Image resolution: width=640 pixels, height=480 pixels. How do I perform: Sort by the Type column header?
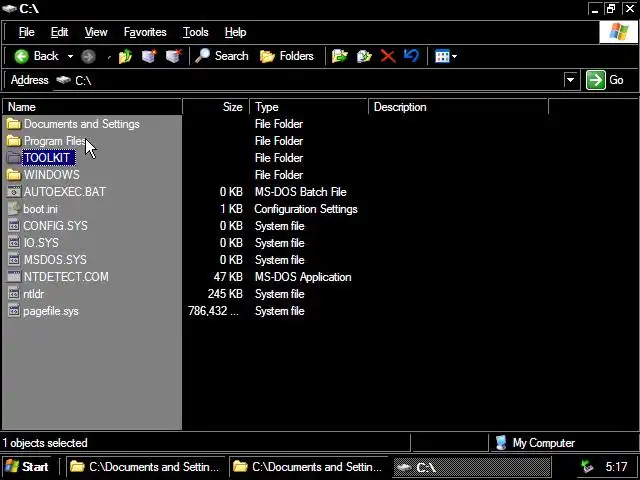pyautogui.click(x=309, y=107)
